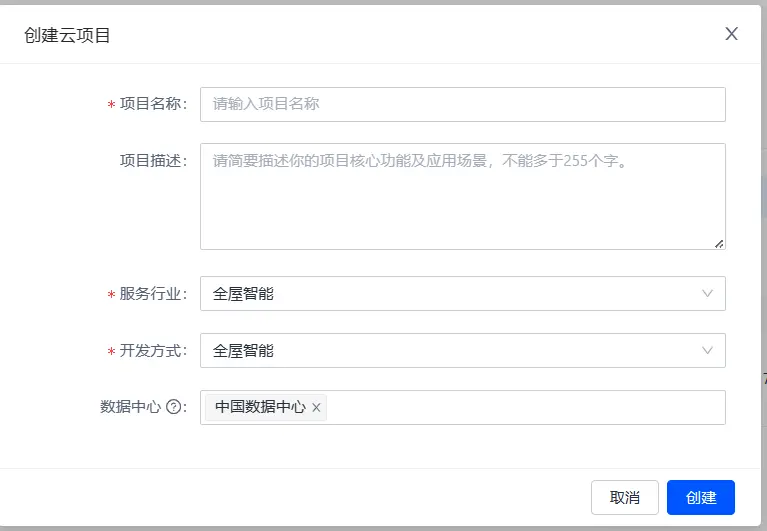The width and height of the screenshot is (767, 531).
Task: Focus the 项目名称 input field
Action: pyautogui.click(x=462, y=104)
